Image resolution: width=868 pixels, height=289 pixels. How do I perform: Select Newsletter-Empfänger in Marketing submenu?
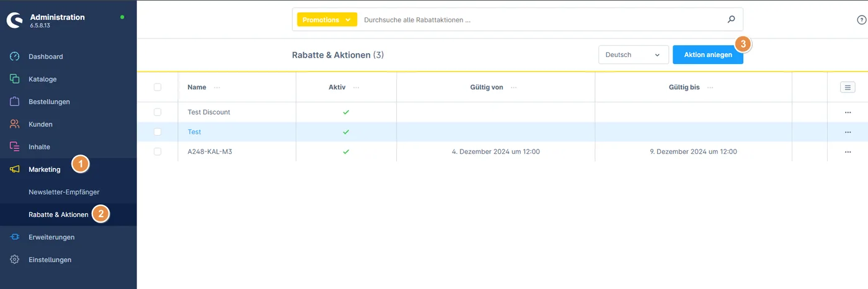click(64, 192)
